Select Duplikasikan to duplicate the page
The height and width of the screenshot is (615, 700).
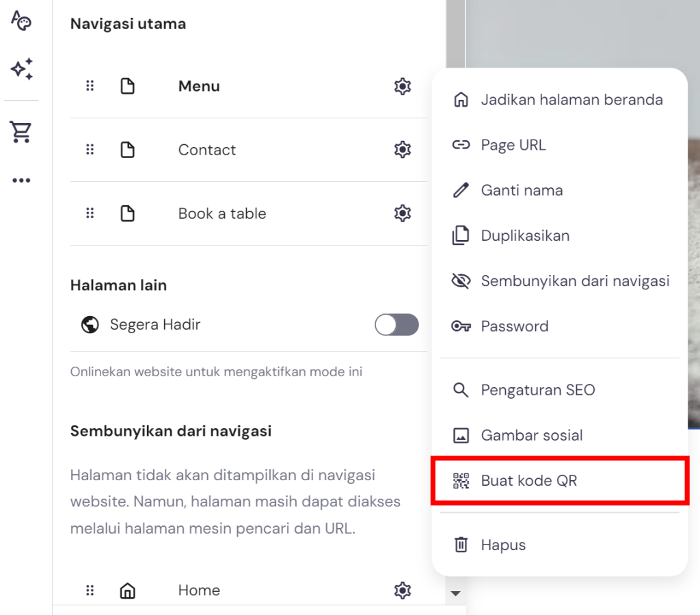pos(526,235)
